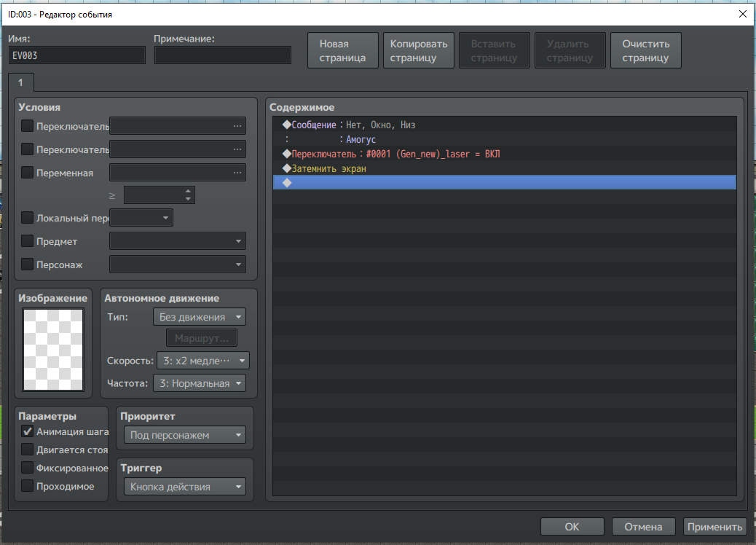Open the Приоритет dropdown Под персонажем
Screen dimensions: 756x545
[x=185, y=435]
